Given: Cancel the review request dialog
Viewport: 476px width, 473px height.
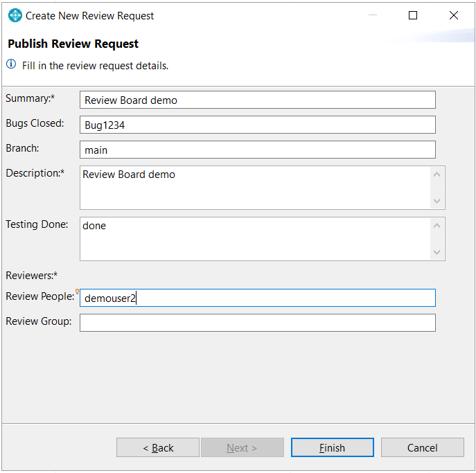Looking at the screenshot, I should tap(423, 447).
